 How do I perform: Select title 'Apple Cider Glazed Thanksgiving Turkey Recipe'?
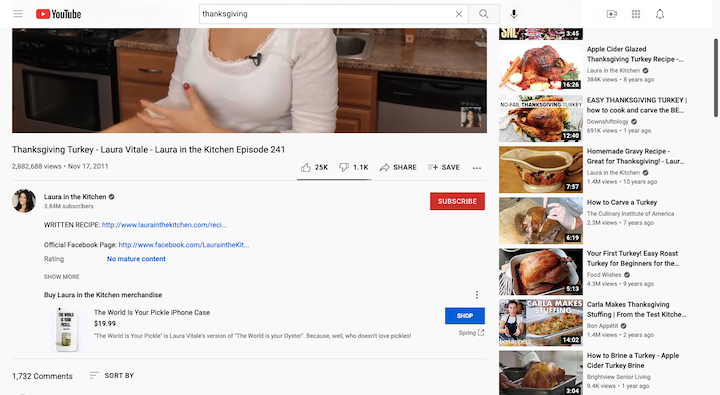[635, 54]
